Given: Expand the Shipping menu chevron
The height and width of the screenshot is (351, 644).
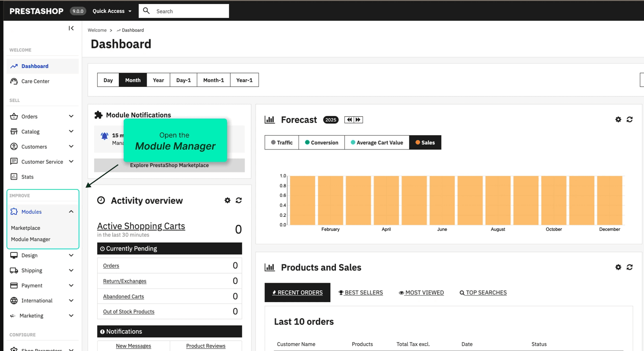Looking at the screenshot, I should [71, 270].
